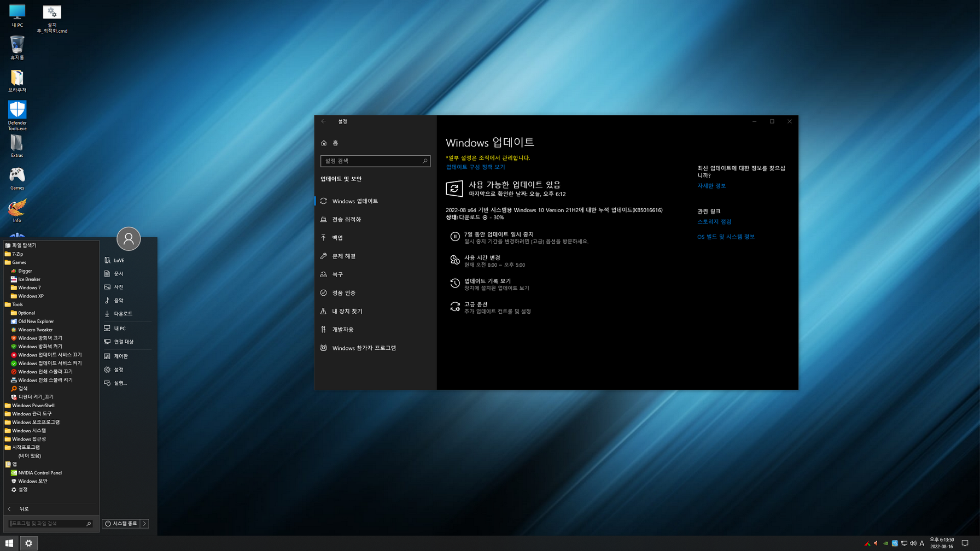Launch Defender Tools.exe desktop icon
The height and width of the screenshot is (551, 980).
[17, 115]
